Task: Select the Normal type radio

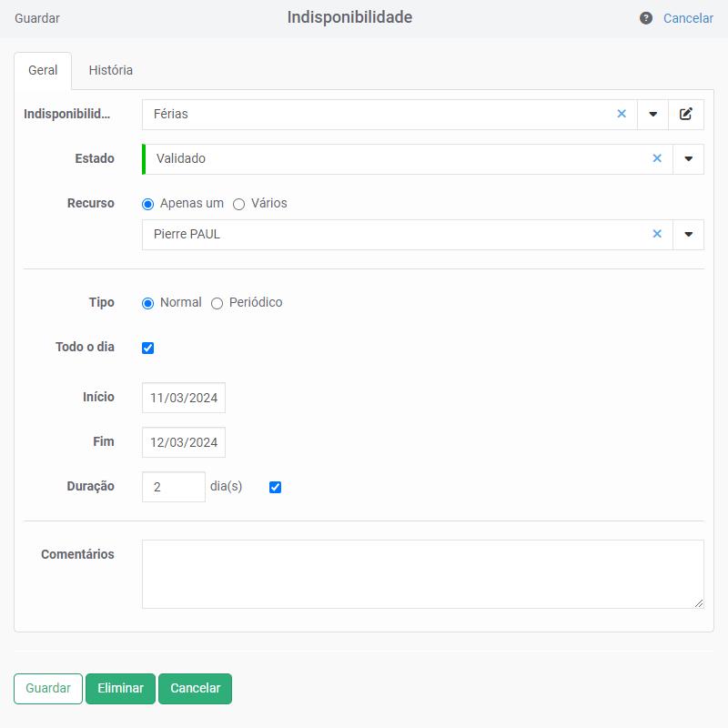Action: pos(147,303)
